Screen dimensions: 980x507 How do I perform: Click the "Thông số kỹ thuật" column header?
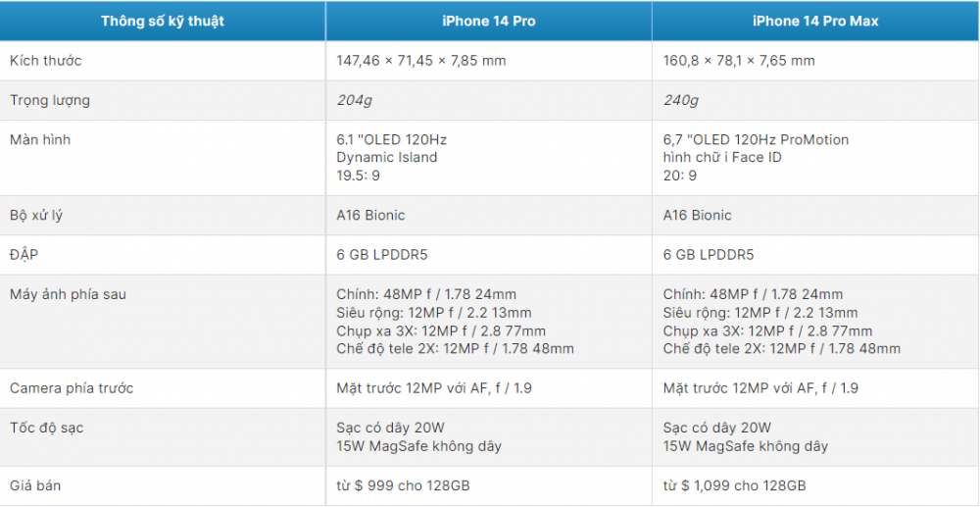click(x=163, y=21)
